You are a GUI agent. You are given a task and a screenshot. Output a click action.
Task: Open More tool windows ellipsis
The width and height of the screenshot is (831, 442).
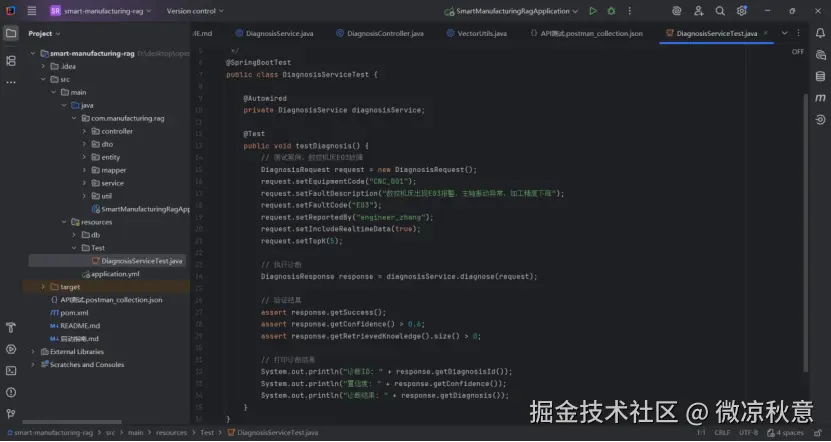click(11, 83)
